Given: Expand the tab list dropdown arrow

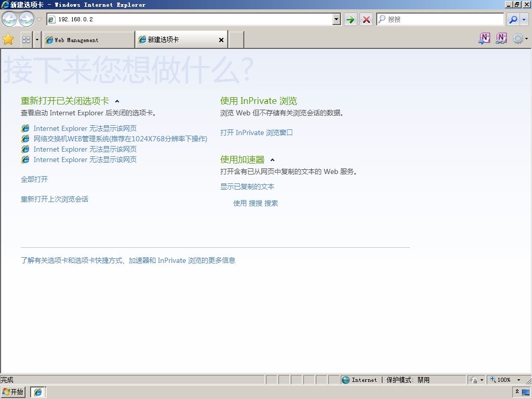Looking at the screenshot, I should coord(37,39).
